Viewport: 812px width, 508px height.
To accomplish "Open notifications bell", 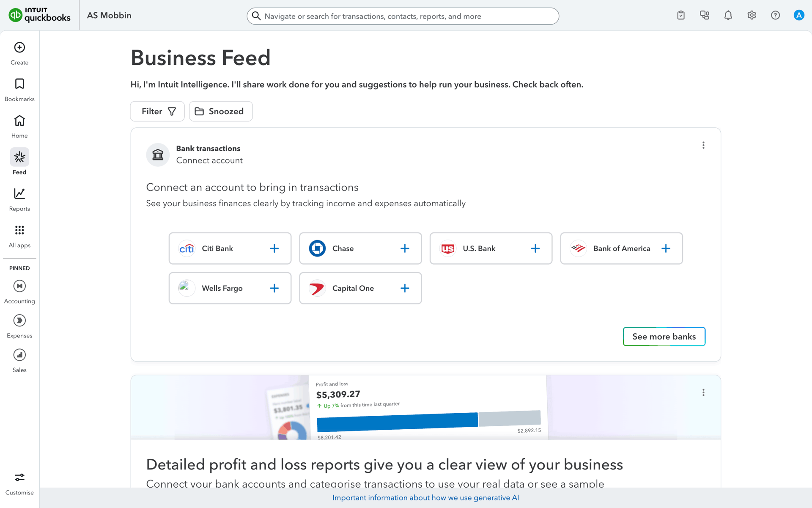I will click(728, 15).
